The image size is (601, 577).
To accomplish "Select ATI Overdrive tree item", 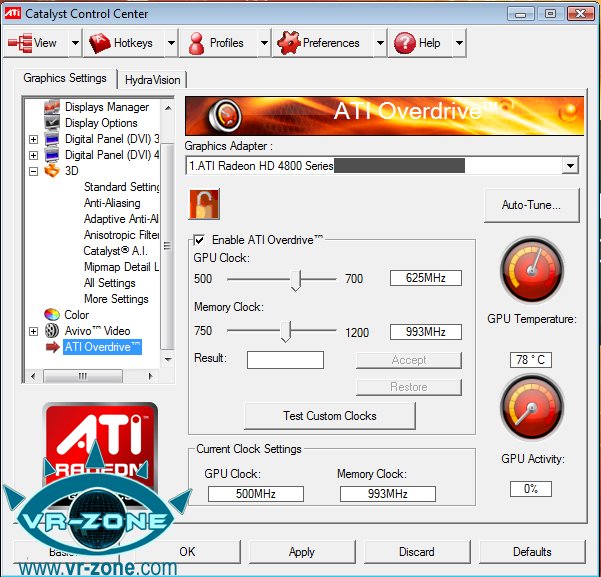I will tap(102, 347).
